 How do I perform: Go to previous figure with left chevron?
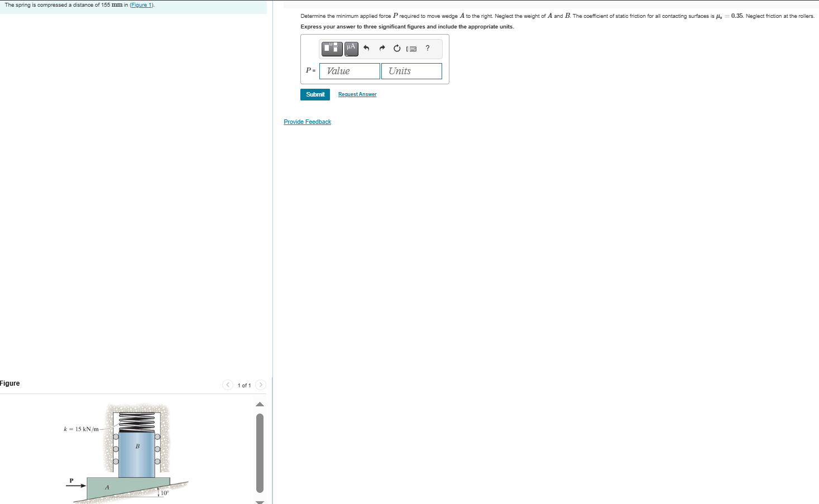click(x=229, y=385)
